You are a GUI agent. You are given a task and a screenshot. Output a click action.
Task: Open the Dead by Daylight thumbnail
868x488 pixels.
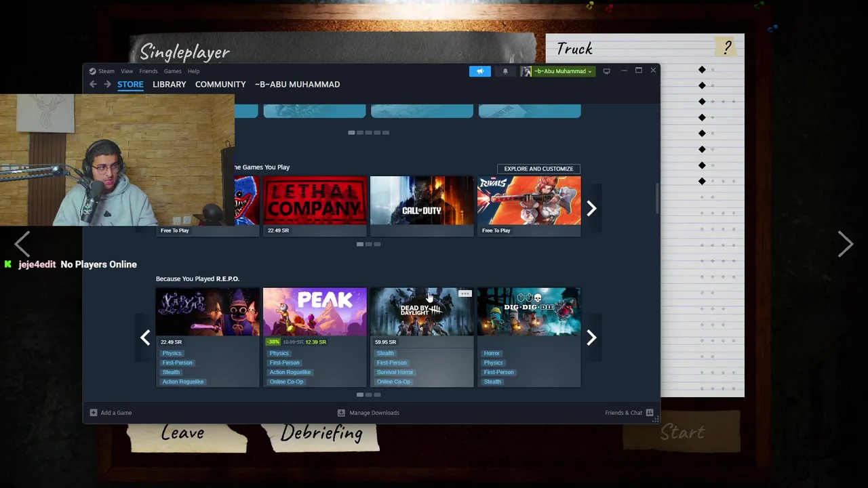(x=422, y=312)
